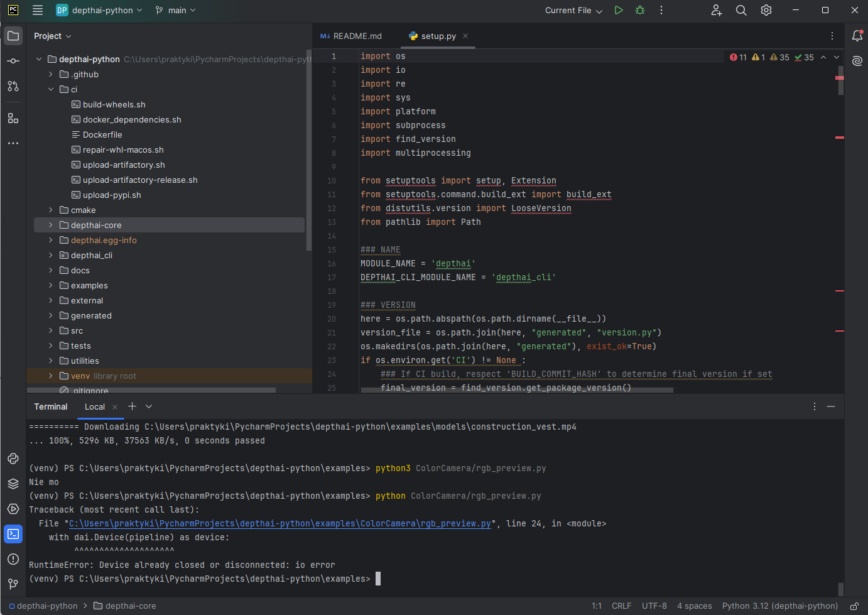Toggle the read-only lock in the status bar
The width and height of the screenshot is (868, 615).
click(x=854, y=606)
